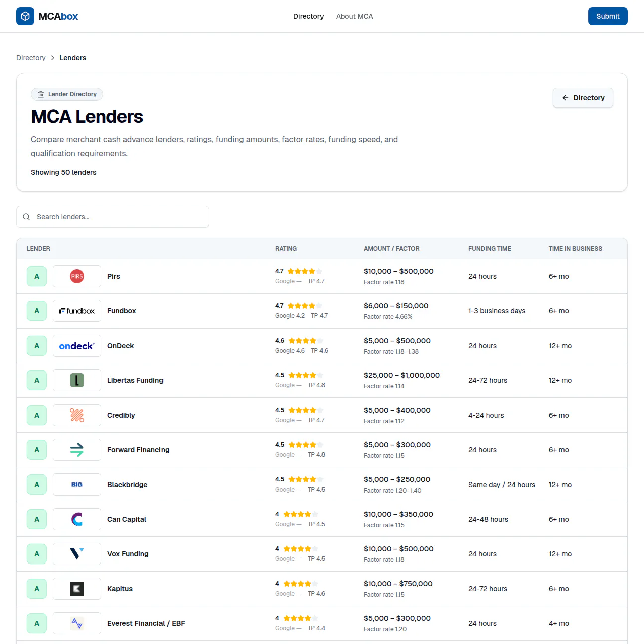Click the LENDER column header
Screen dimensions: 644x644
coord(38,249)
